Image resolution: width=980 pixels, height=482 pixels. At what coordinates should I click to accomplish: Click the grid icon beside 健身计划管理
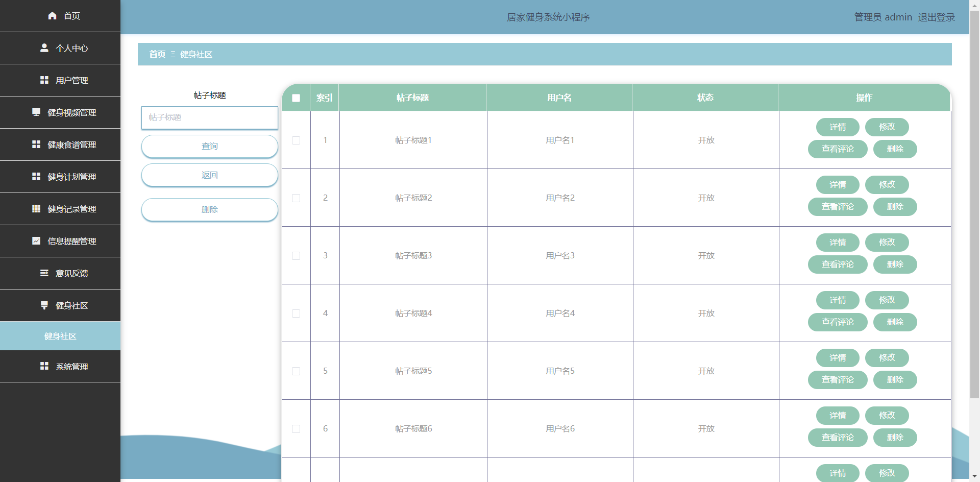click(x=36, y=177)
